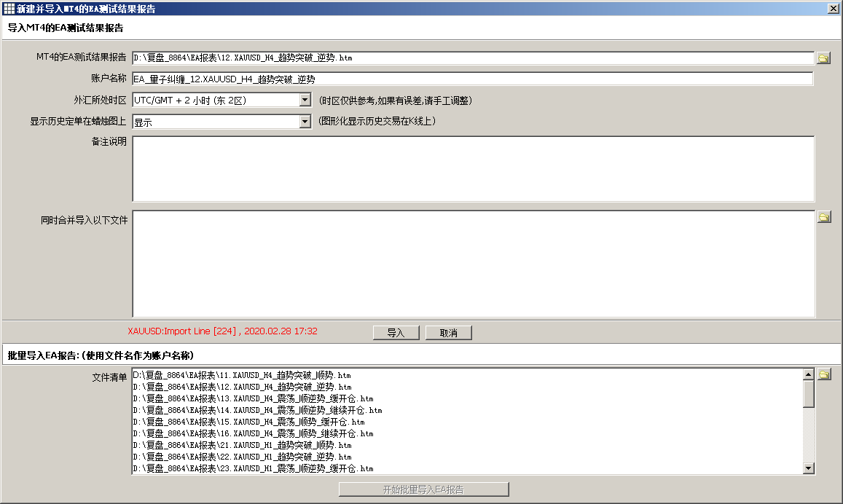843x504 pixels.
Task: Select 14.XAUUSD_H4_震荡_顺逆势_继续开仓.htm entry
Action: tap(258, 410)
